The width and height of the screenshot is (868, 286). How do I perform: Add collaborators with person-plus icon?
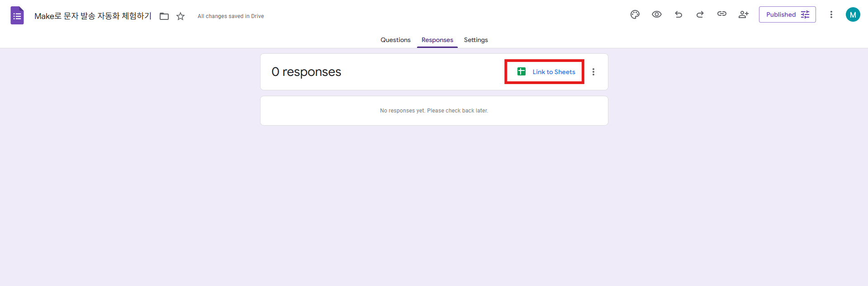(743, 14)
